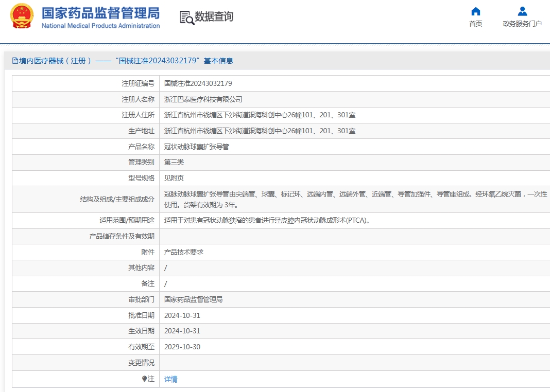550x392 pixels.
Task: Click the 见附页 specification value
Action: tap(174, 178)
